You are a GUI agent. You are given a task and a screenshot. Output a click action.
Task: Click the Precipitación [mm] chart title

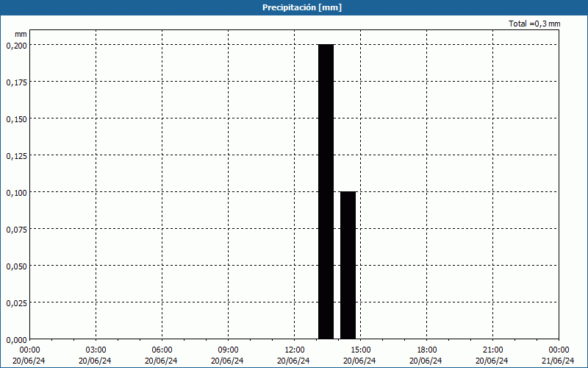coord(302,7)
